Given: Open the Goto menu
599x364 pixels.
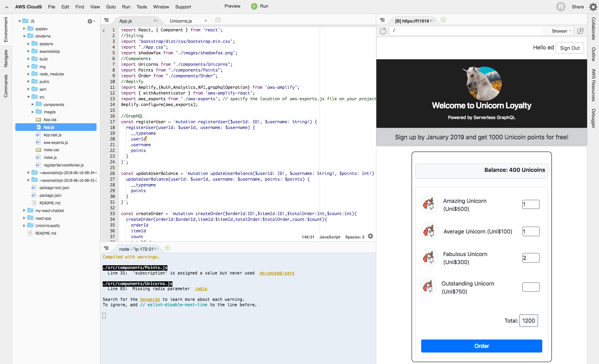Looking at the screenshot, I should pyautogui.click(x=111, y=7).
